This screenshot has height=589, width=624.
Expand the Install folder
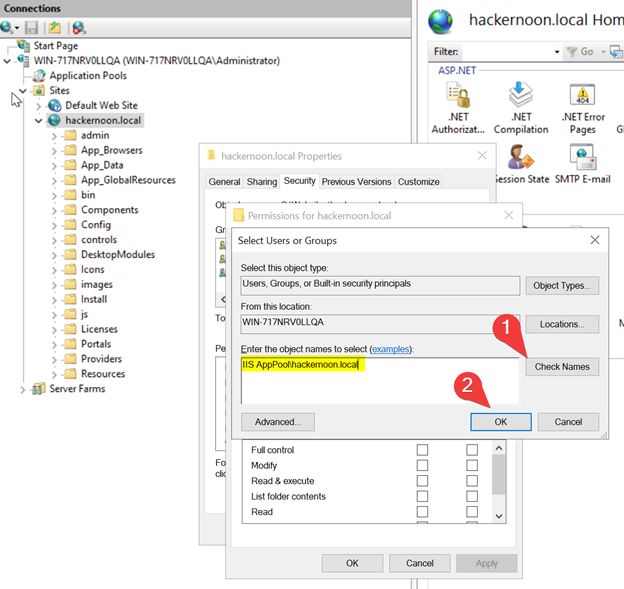tap(55, 300)
